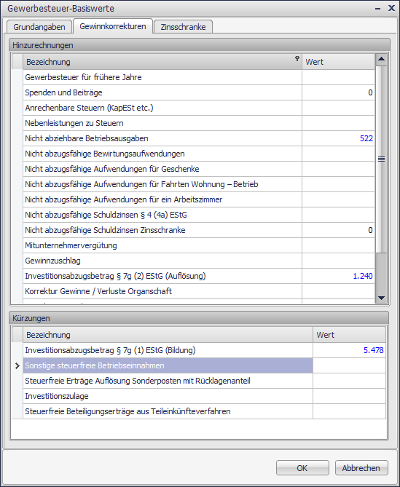Image resolution: width=400 pixels, height=487 pixels.
Task: Click the Abbrechen button
Action: 361,468
